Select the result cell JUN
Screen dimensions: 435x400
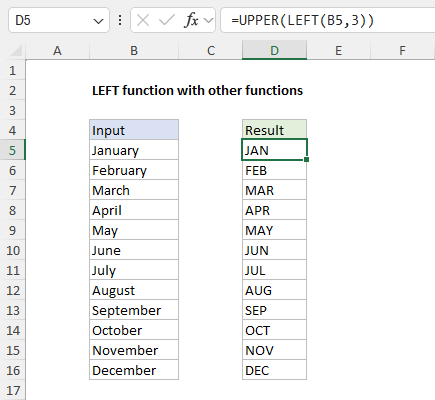point(274,250)
